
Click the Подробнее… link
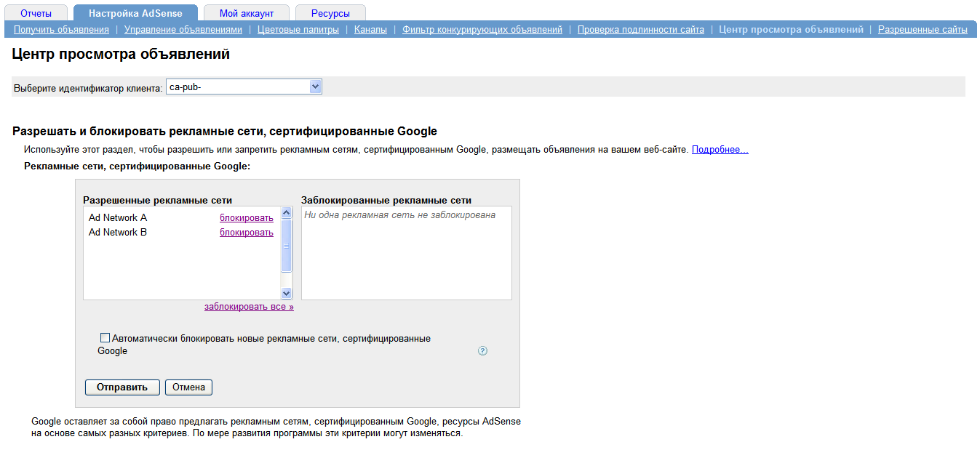pyautogui.click(x=720, y=150)
